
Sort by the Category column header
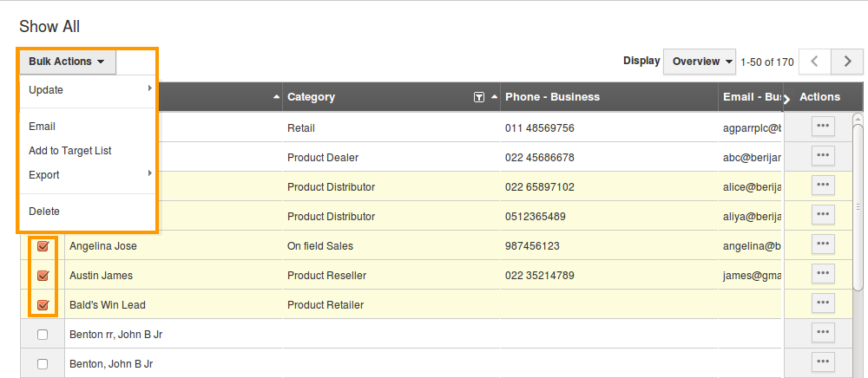click(x=311, y=97)
